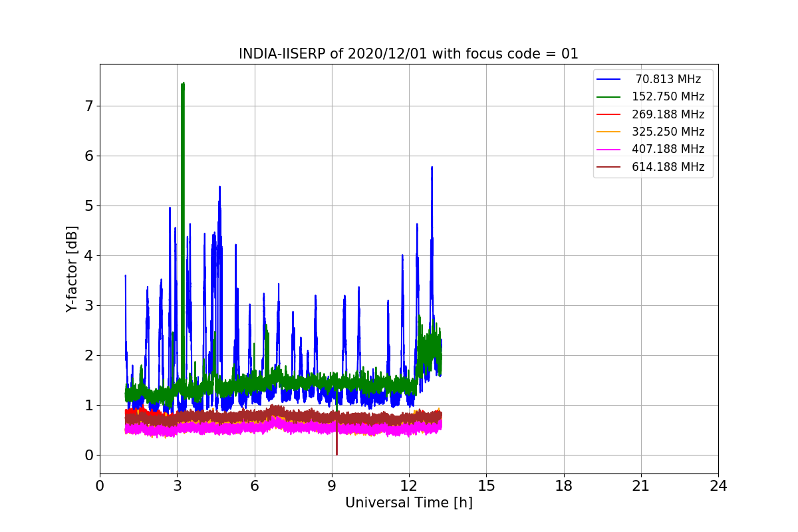Click the orange line swatch for 325.250 MHz
This screenshot has width=798, height=532.
[608, 132]
